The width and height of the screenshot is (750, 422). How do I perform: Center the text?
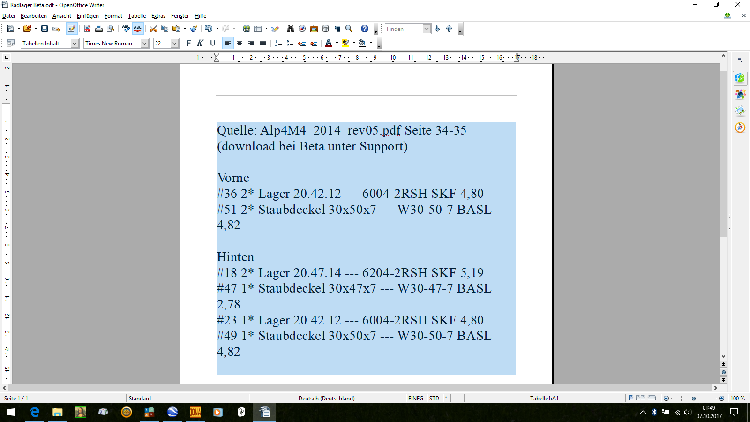click(239, 43)
